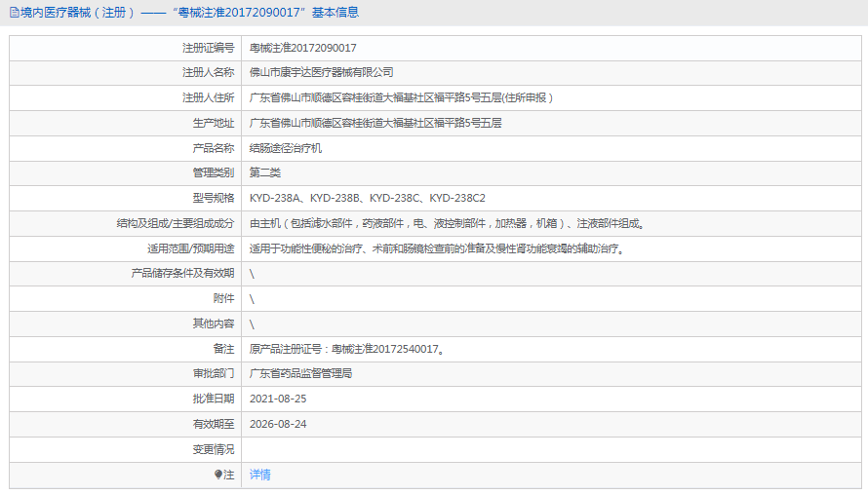
Task: Click the 管理类别 label
Action: (x=214, y=172)
